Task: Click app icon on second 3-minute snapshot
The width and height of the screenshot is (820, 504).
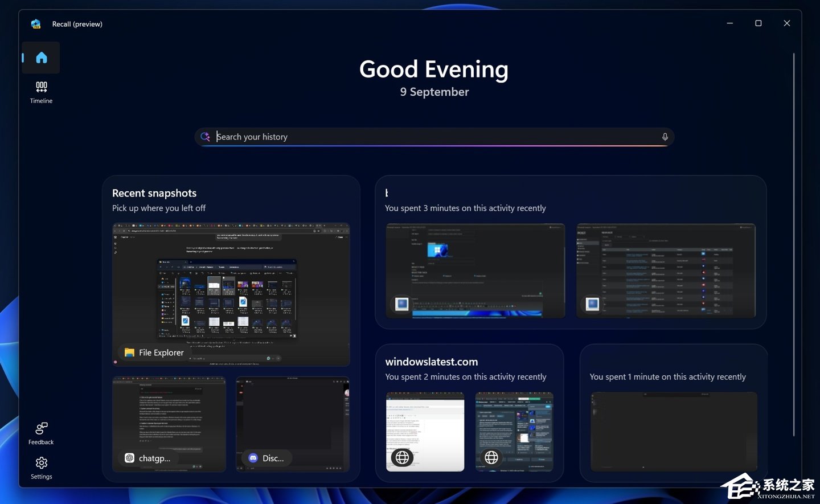Action: click(x=592, y=304)
